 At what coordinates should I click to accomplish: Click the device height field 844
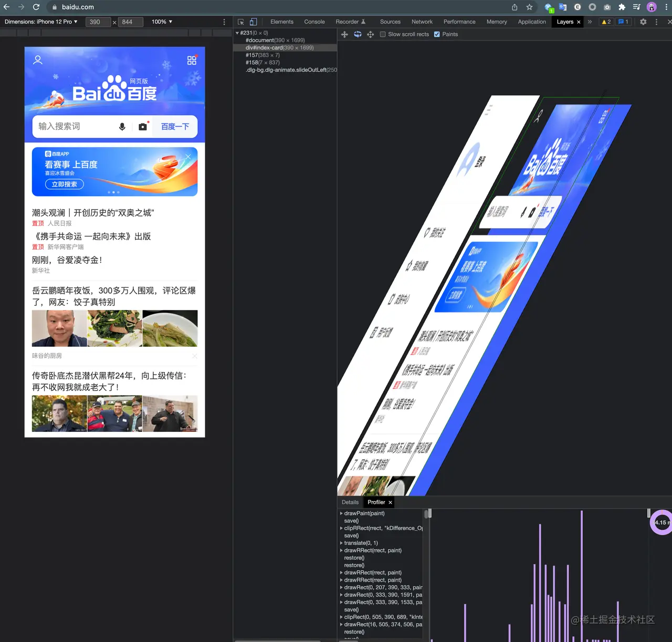(x=130, y=22)
